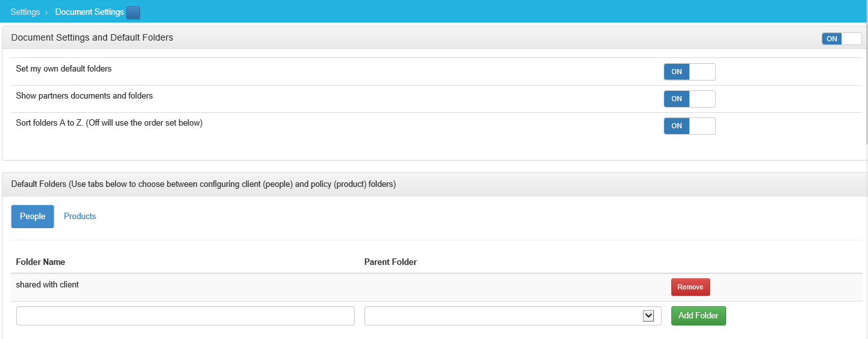Disable Show partners documents and folders
This screenshot has width=868, height=339.
689,99
